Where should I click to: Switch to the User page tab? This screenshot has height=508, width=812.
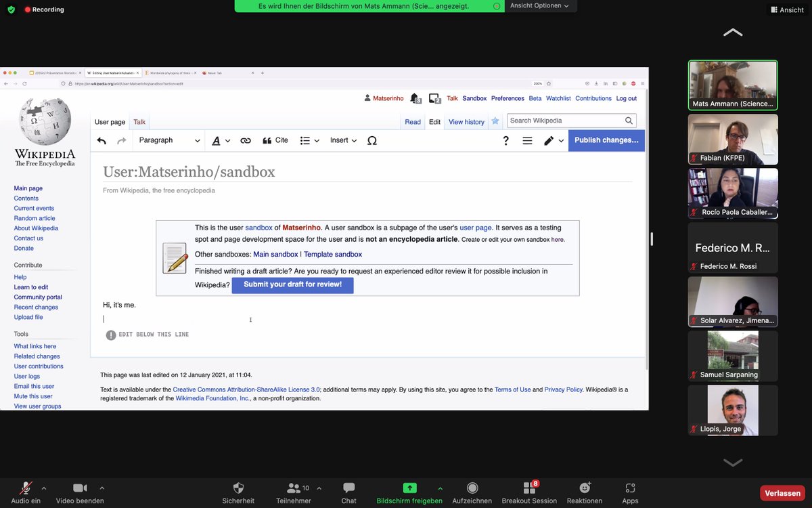click(x=110, y=122)
